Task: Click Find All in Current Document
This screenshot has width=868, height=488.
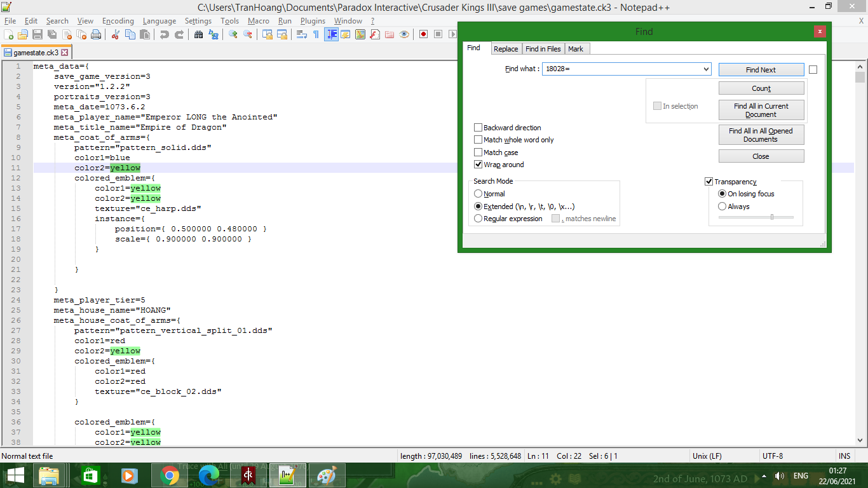Action: coord(761,110)
